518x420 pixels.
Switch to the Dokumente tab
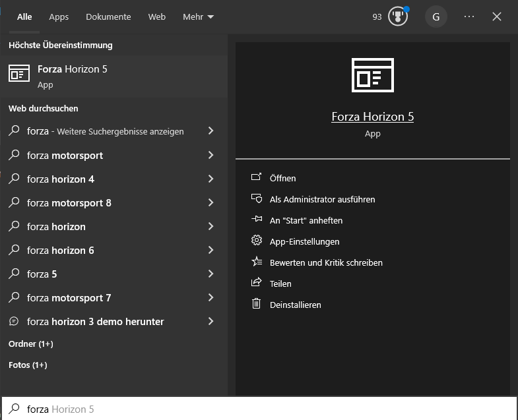click(x=108, y=16)
